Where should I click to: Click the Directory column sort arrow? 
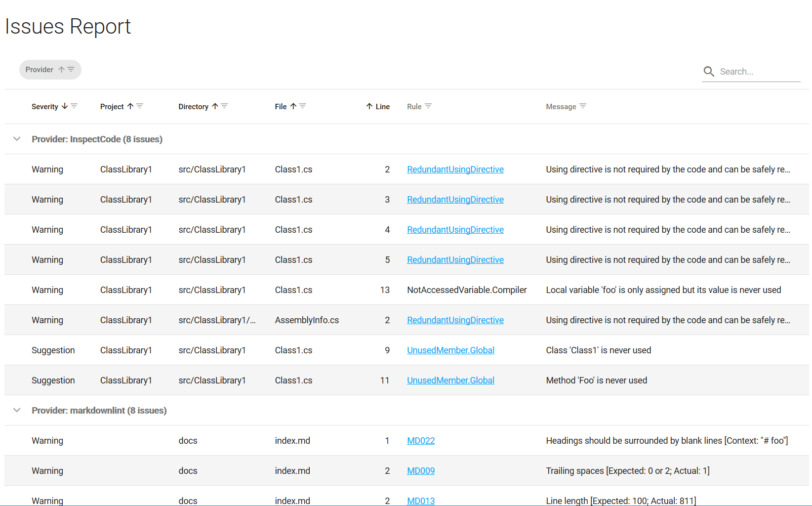tap(215, 106)
